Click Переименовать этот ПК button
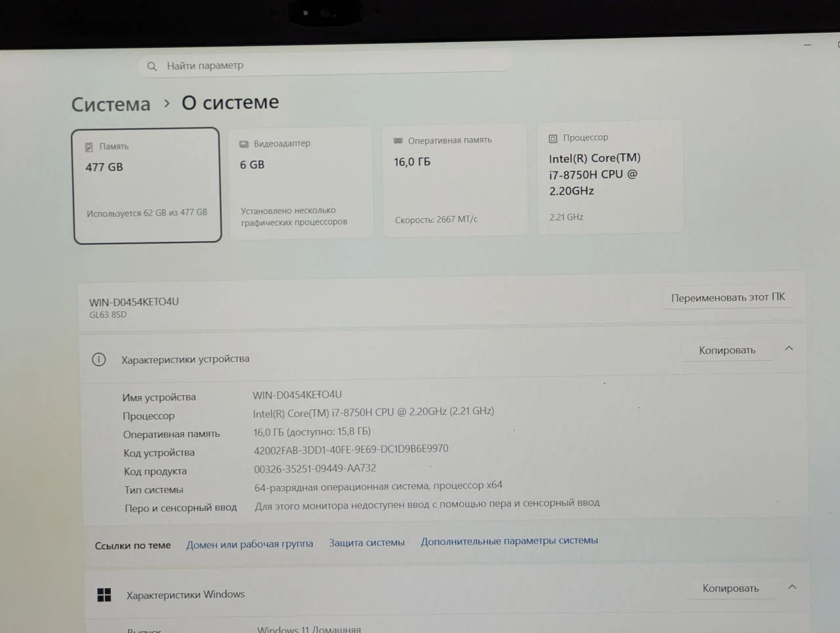840x633 pixels. pos(728,297)
